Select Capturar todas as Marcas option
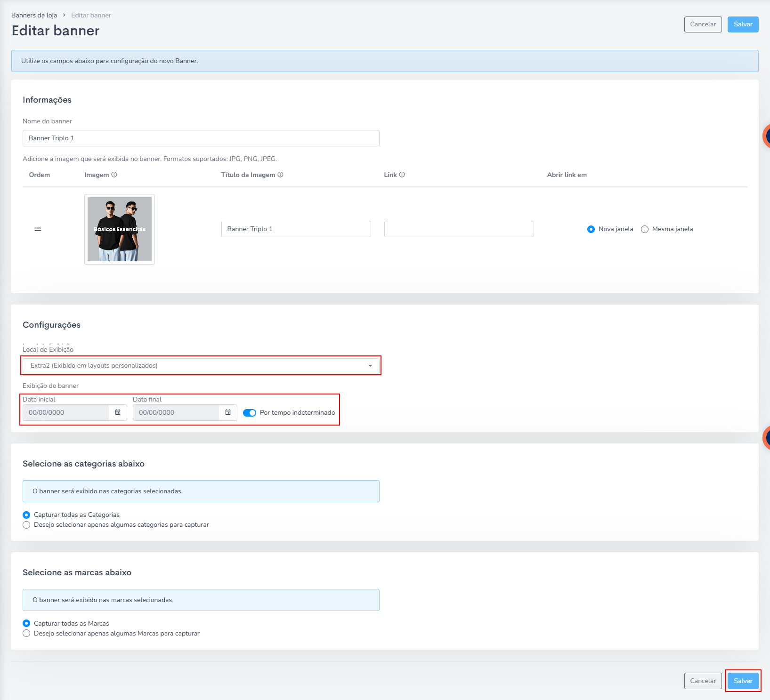The width and height of the screenshot is (770, 700). [x=26, y=623]
